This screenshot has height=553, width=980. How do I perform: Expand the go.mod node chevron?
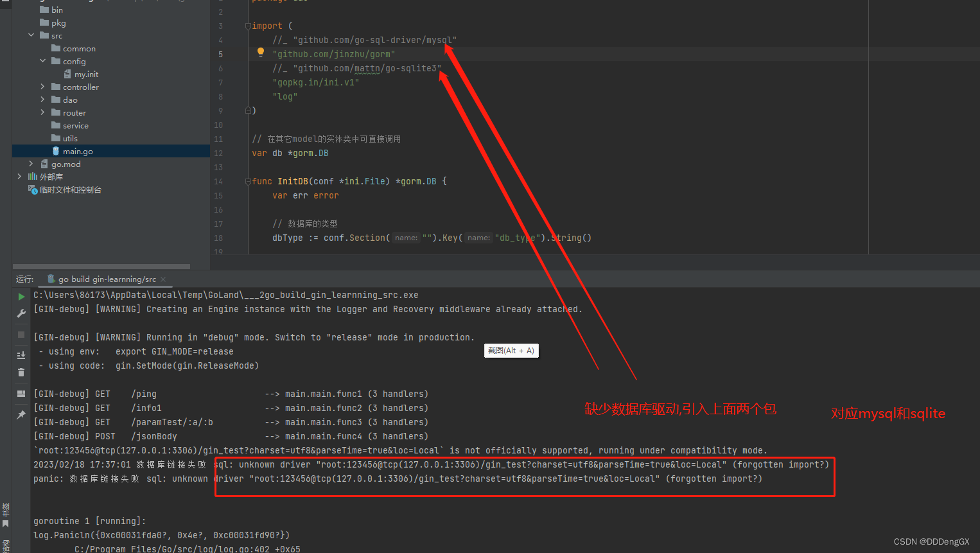tap(31, 164)
